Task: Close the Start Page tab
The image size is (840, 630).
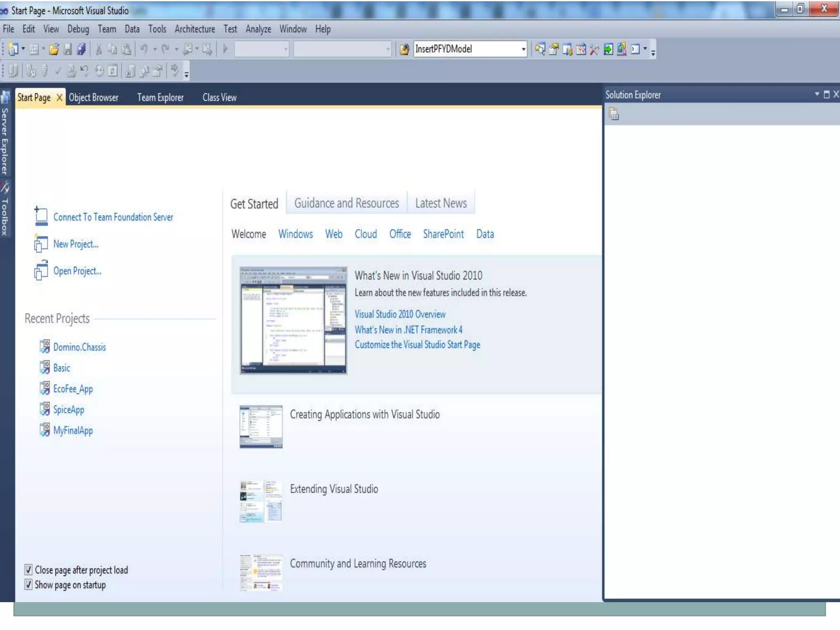Action: 59,98
